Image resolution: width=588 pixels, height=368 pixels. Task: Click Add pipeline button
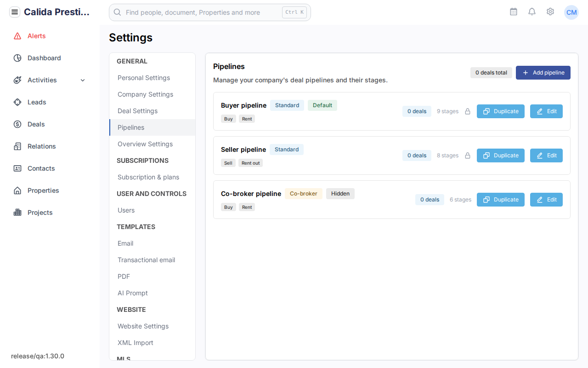(543, 73)
